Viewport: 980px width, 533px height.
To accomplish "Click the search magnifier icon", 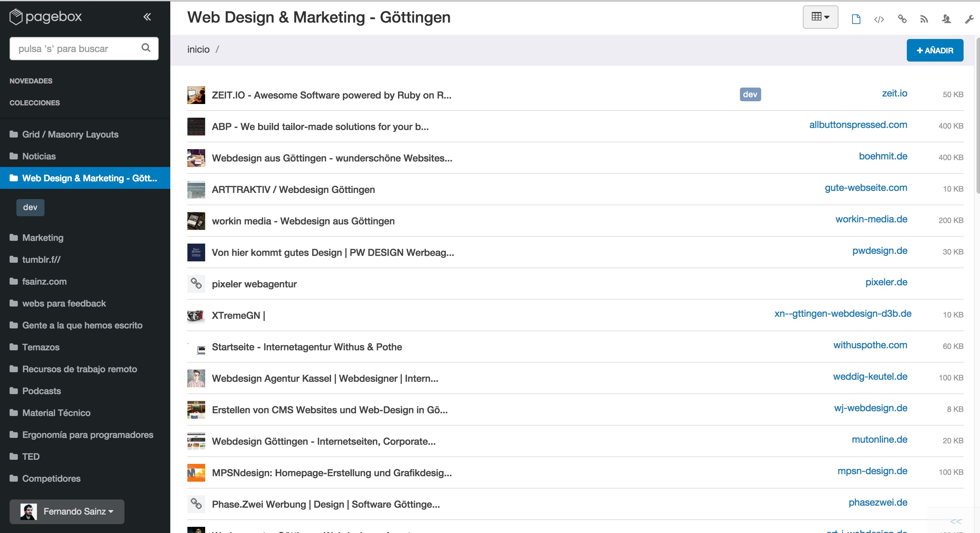I will click(x=146, y=48).
